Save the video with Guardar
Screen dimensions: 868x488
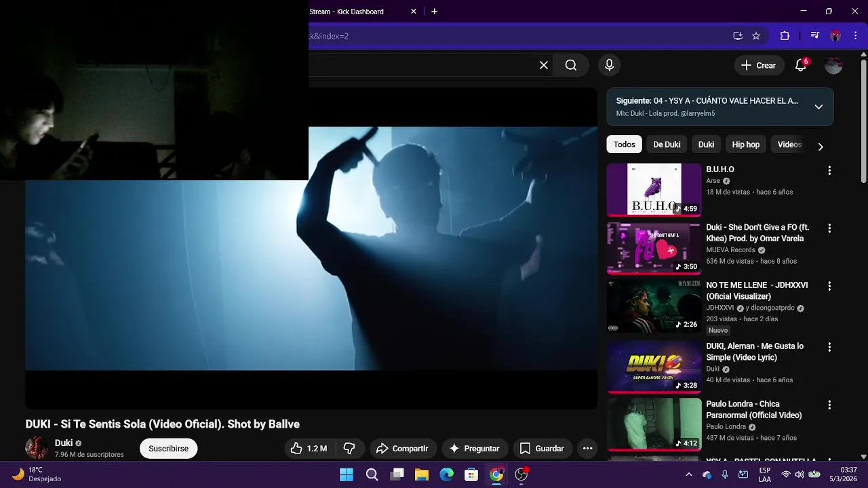541,449
